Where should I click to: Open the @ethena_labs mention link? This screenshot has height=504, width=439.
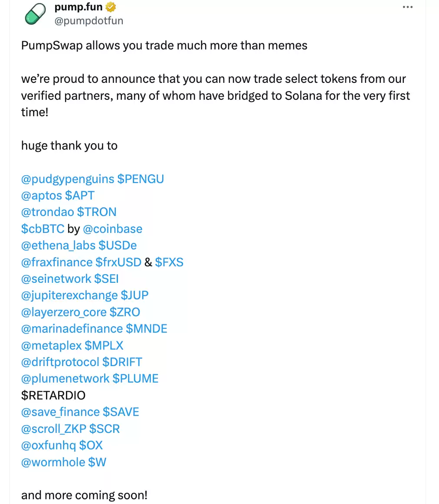tap(58, 245)
